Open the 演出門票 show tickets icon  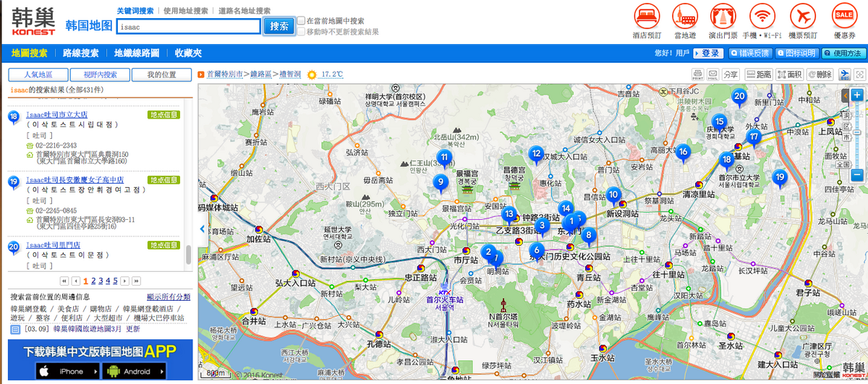(723, 16)
